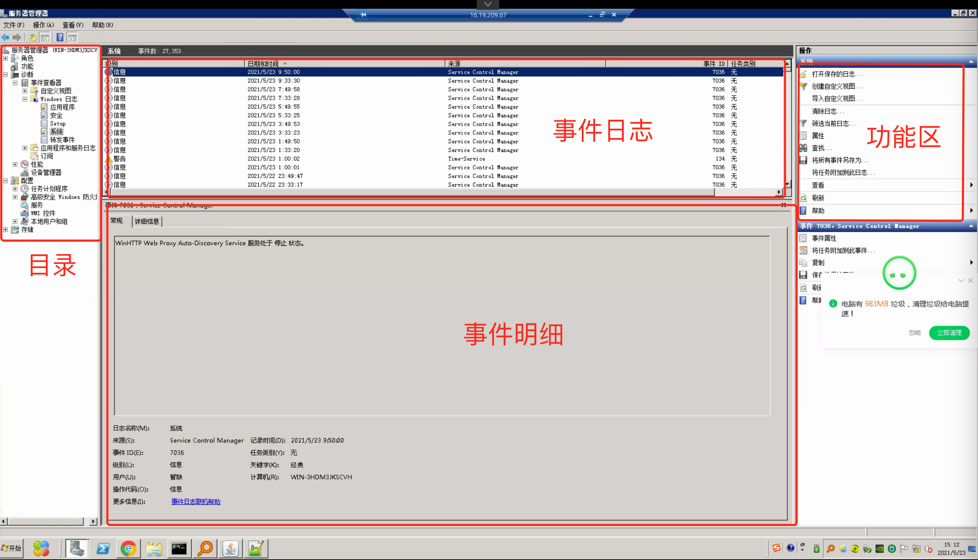This screenshot has height=560, width=978.
Task: Click the 事件日志联机帮助 link
Action: (x=195, y=502)
